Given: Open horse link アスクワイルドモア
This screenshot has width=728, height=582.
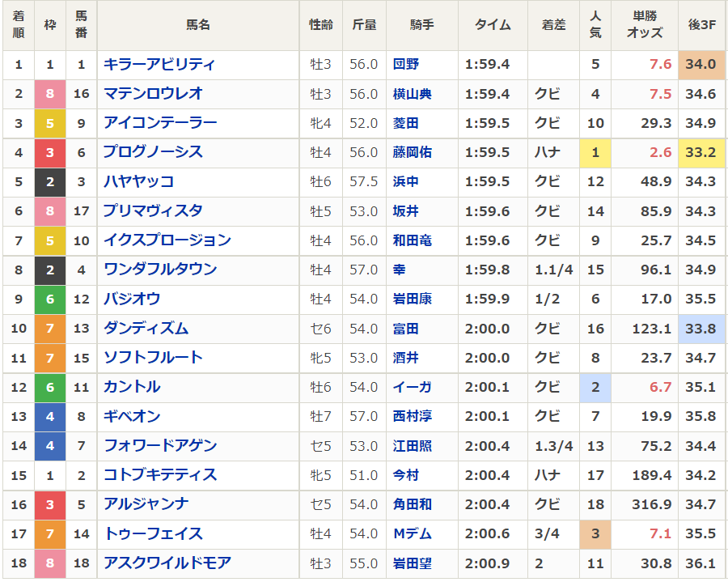Looking at the screenshot, I should (x=167, y=563).
